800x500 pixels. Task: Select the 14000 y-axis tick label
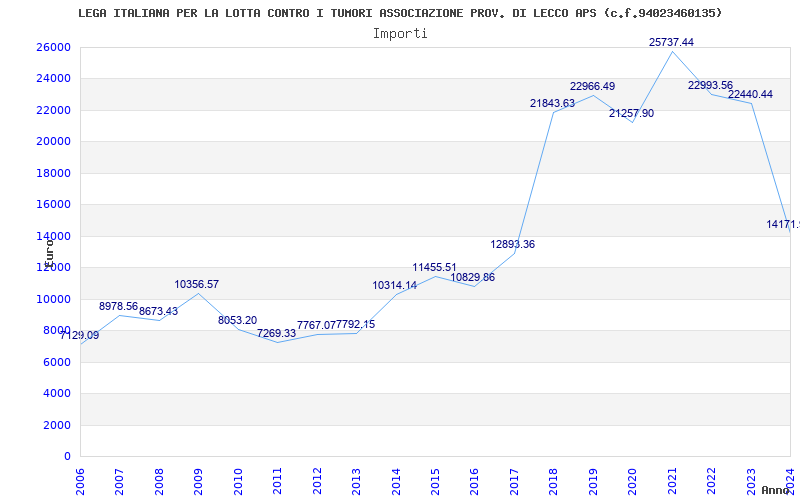coord(53,236)
